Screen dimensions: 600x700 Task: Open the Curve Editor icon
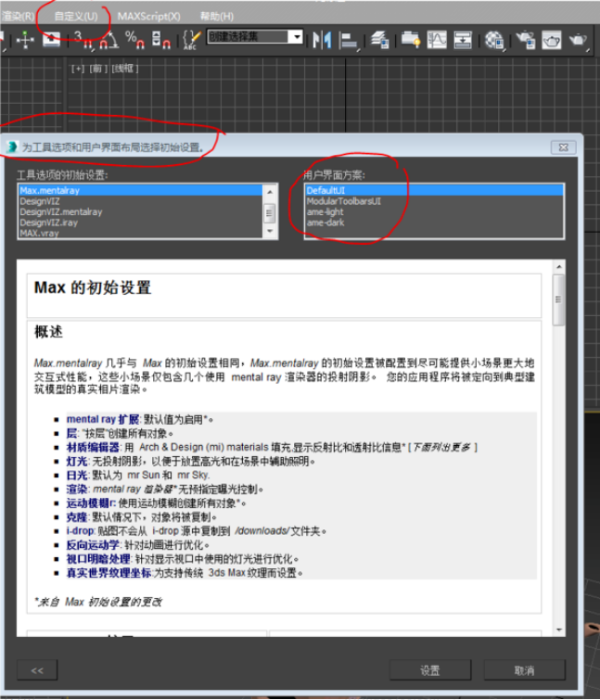click(x=437, y=40)
